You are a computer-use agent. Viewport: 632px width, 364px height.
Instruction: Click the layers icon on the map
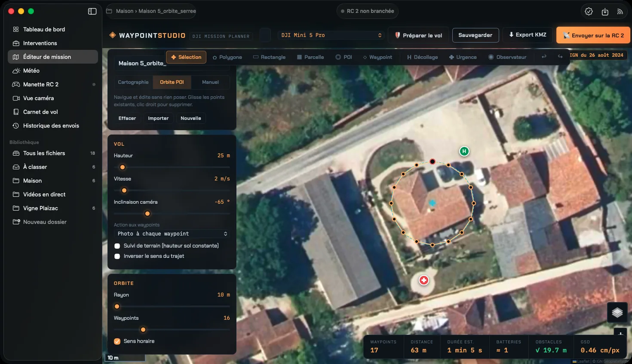coord(617,312)
